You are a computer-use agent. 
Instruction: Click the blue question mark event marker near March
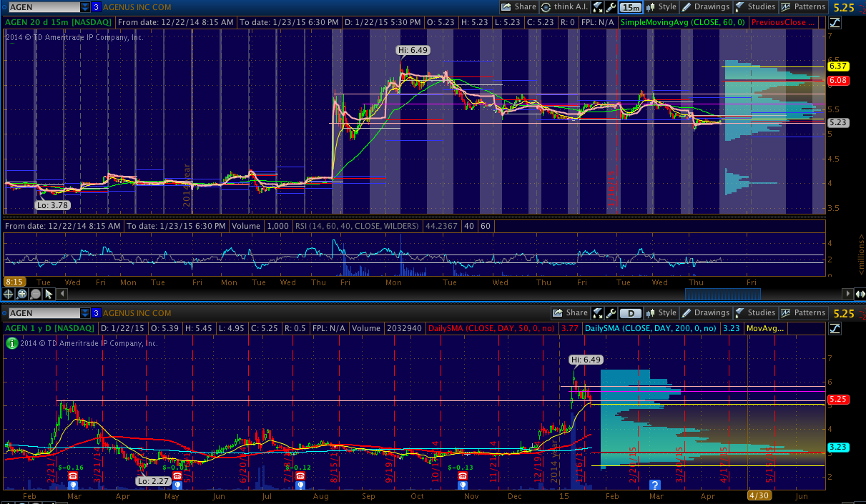click(654, 485)
